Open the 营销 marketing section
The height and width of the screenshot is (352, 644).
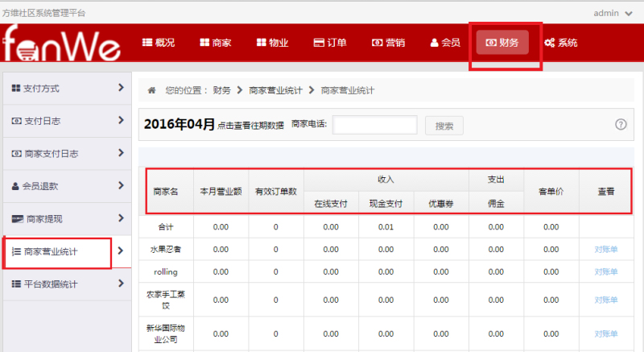pyautogui.click(x=388, y=43)
